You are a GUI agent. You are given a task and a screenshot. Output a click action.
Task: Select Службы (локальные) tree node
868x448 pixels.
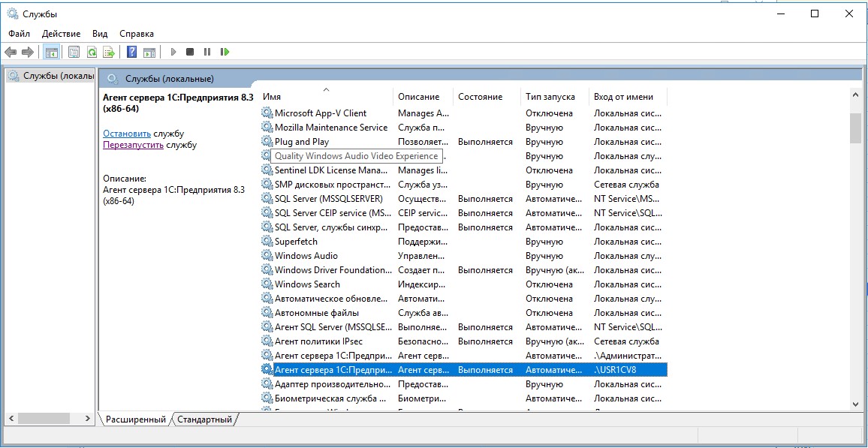coord(50,76)
